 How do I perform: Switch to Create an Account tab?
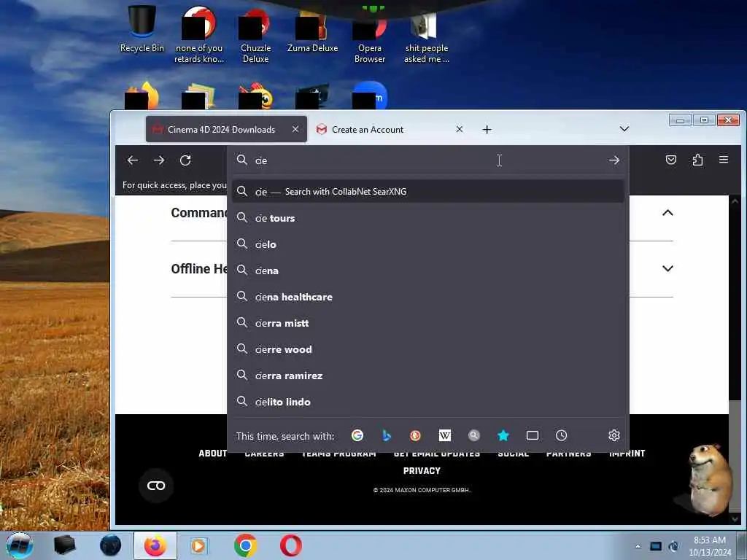[390, 130]
